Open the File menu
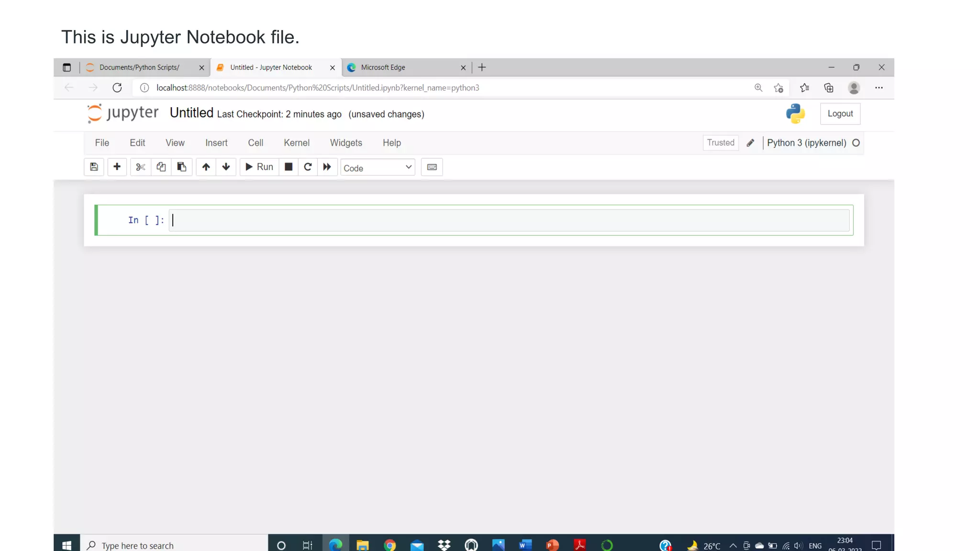 [x=102, y=143]
